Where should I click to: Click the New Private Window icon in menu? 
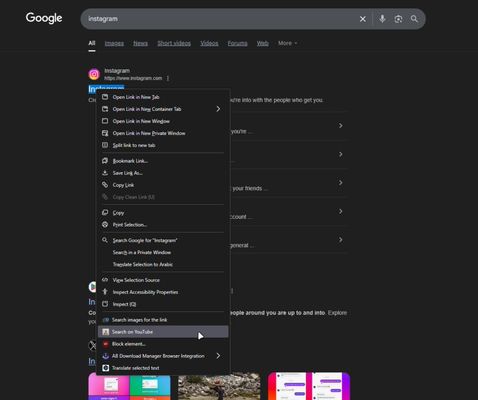point(105,133)
